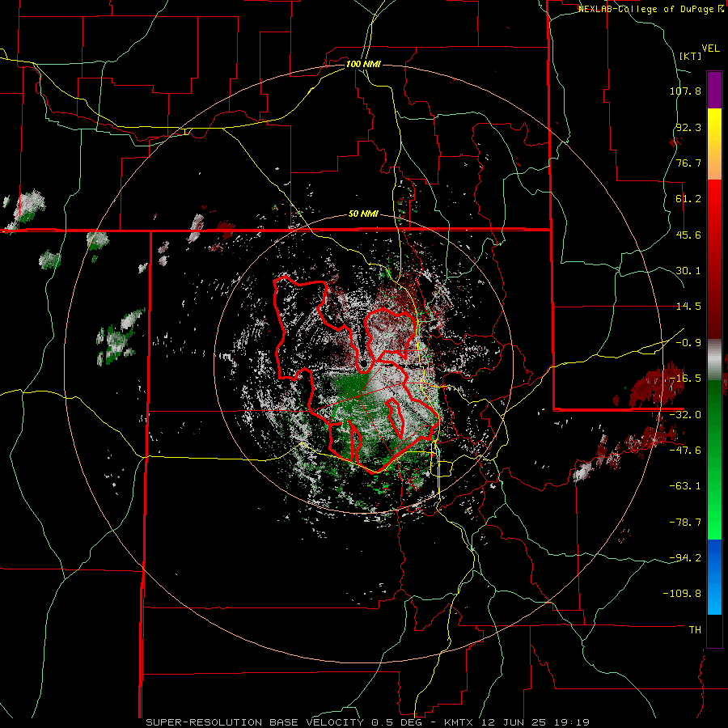This screenshot has width=728, height=728.
Task: Click the 107.8 value on velocity scale
Action: (x=685, y=91)
